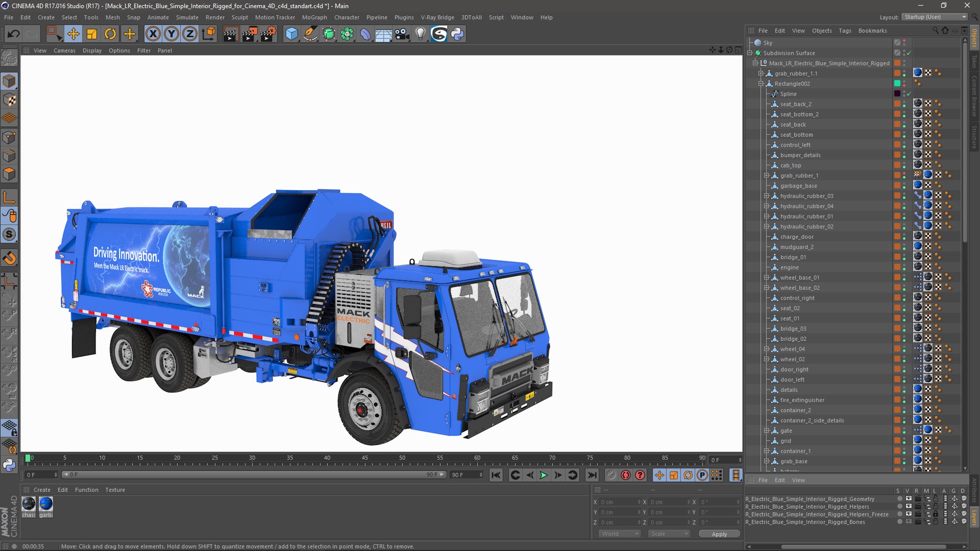Open the Scale mode dropdown
The image size is (980, 551).
point(669,534)
